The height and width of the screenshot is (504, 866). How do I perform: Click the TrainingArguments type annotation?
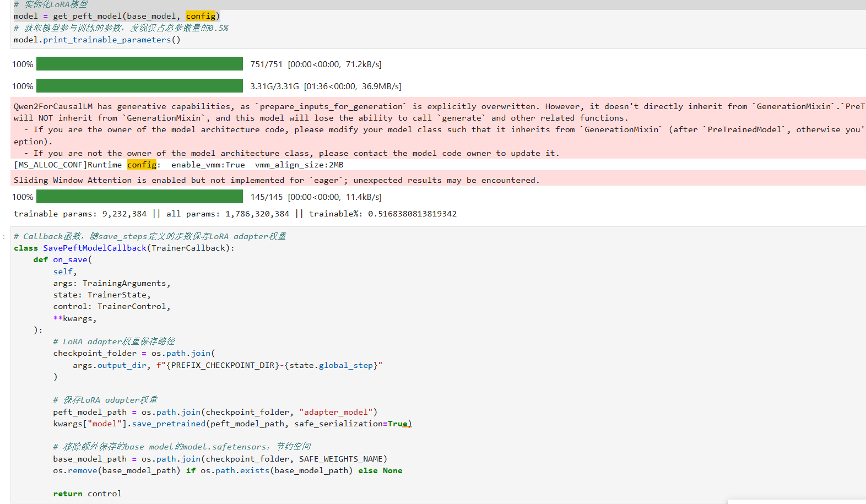[x=124, y=283]
